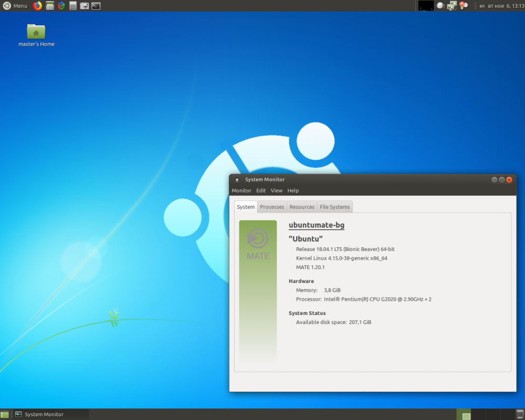Open the terminal launcher icon
The image size is (525, 420).
pyautogui.click(x=96, y=6)
